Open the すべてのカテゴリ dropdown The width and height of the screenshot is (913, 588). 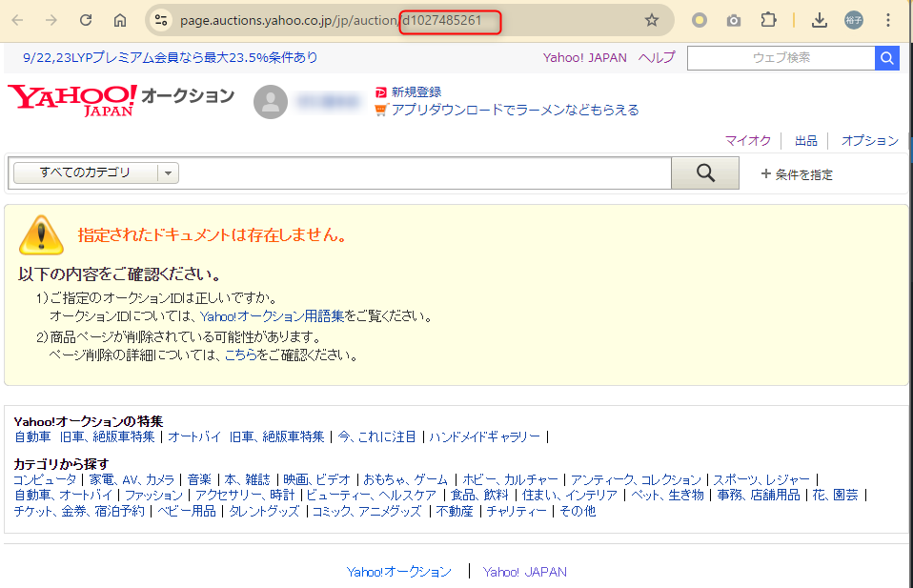pyautogui.click(x=96, y=172)
